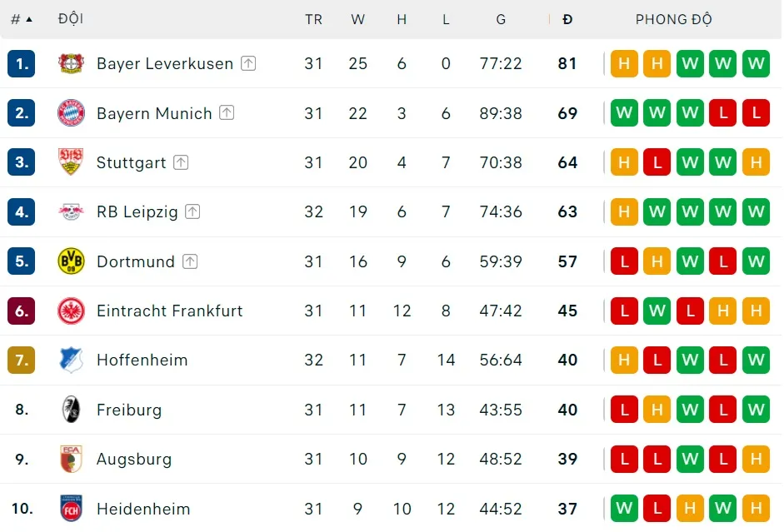Select the ĐỘI column header

pyautogui.click(x=71, y=19)
